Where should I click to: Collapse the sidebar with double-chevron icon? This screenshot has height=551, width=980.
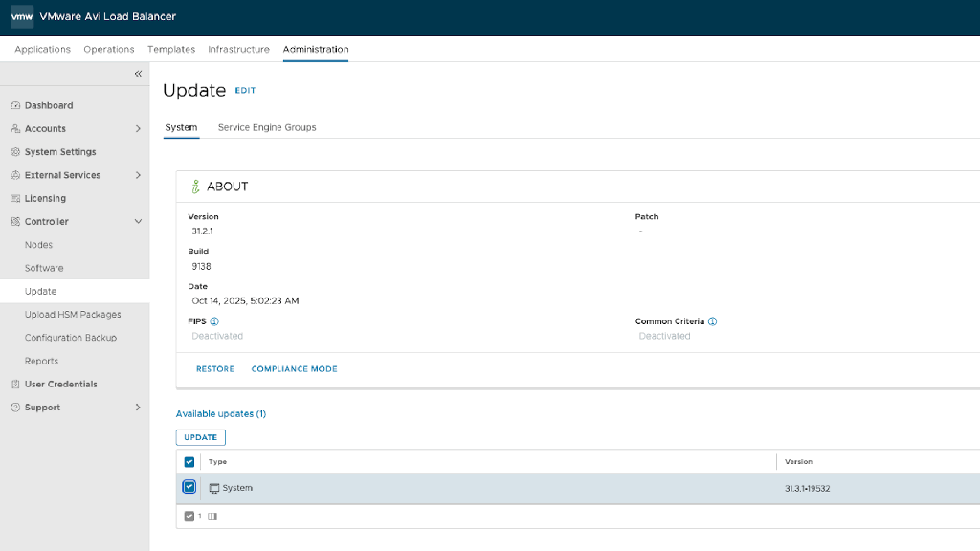(138, 74)
